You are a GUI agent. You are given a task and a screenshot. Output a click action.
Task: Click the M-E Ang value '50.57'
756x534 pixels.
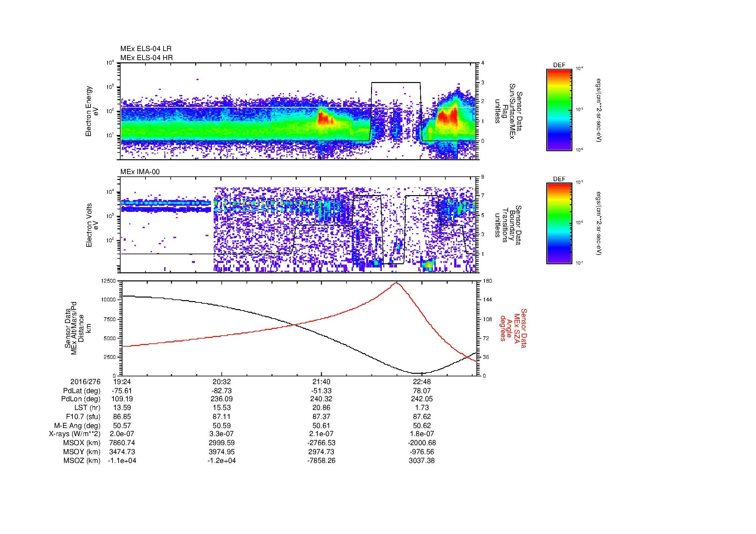point(122,425)
